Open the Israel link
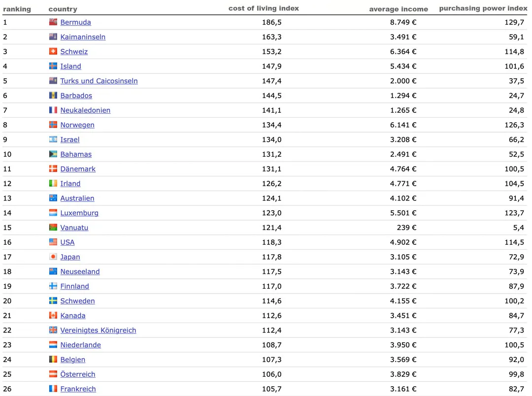The width and height of the screenshot is (532, 396). coord(70,139)
